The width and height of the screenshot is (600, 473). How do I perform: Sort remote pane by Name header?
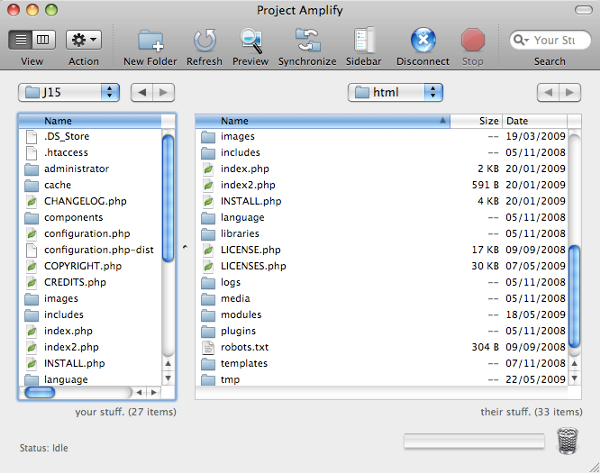click(323, 121)
